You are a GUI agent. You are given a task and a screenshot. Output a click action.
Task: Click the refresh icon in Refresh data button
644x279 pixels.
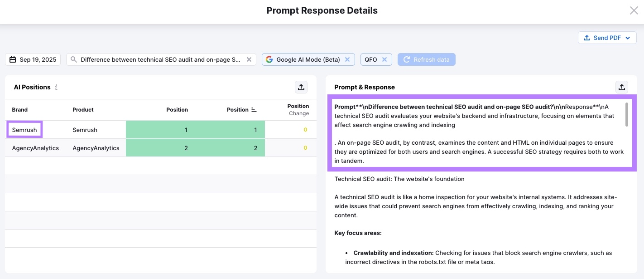[x=407, y=59]
